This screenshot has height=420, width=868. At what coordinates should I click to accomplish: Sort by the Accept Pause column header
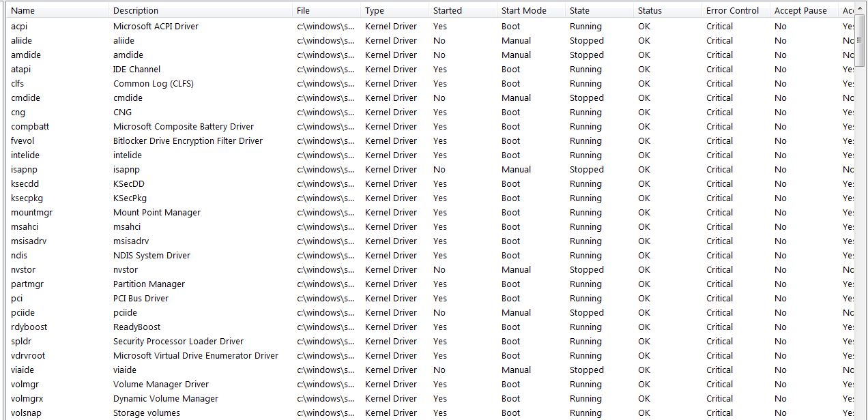(805, 10)
